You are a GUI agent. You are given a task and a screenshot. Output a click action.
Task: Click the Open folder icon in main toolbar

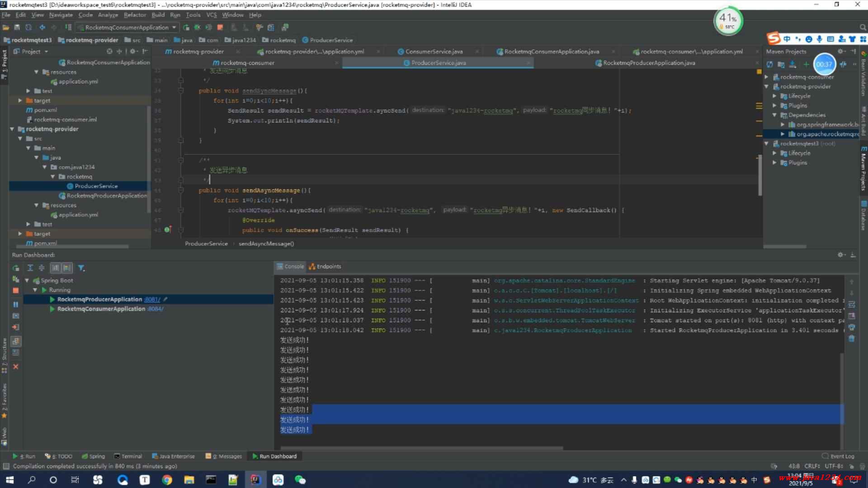tap(6, 28)
